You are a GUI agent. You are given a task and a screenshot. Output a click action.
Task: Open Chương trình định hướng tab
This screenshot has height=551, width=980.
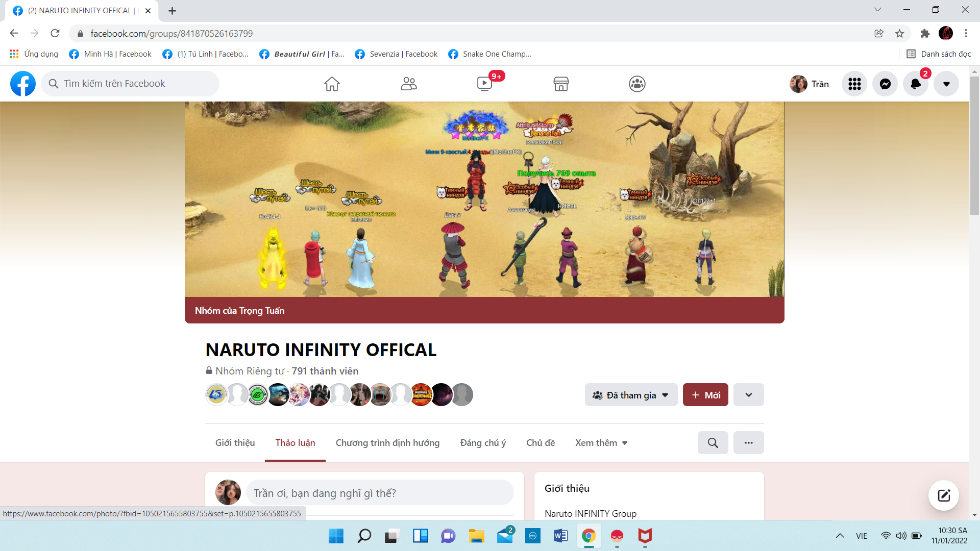[x=387, y=443]
